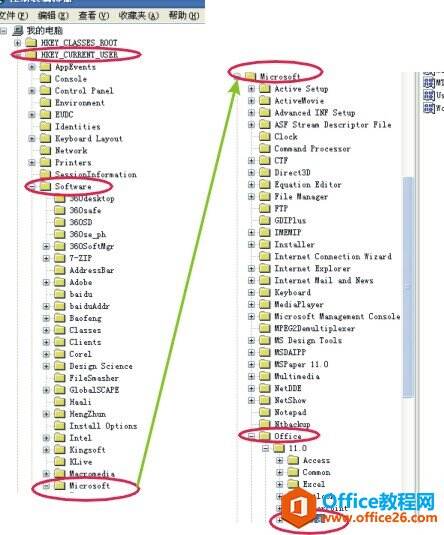This screenshot has height=535, width=444.
Task: Select the Install Options key
Action: [103, 426]
